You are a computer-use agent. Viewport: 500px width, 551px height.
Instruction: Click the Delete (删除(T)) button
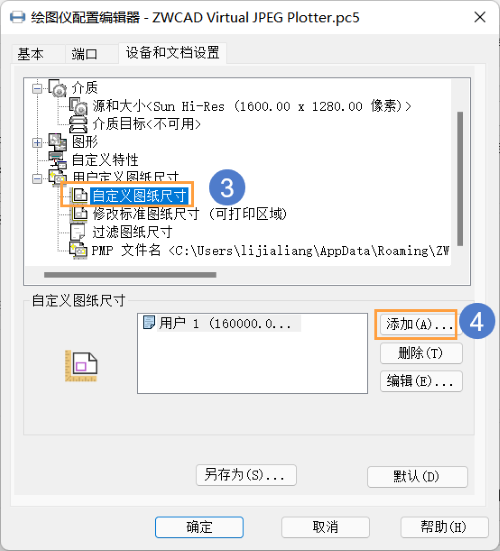421,353
